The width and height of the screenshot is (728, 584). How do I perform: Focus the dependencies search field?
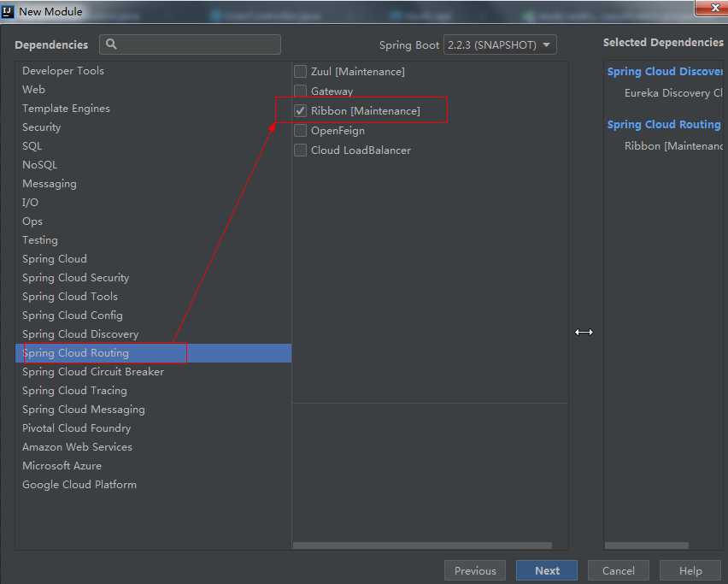[190, 44]
